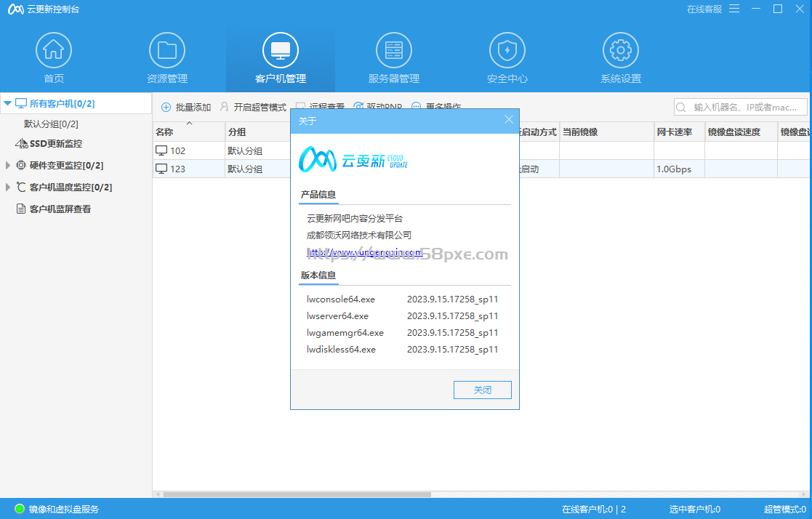Click the 批量添加 plus icon

click(166, 108)
